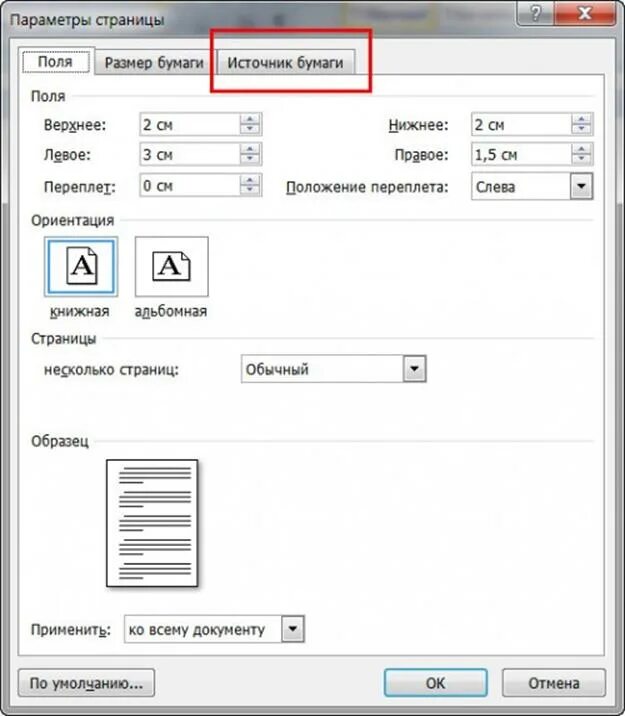Screen dimensions: 625x716
Task: Increase the Правое margin with up arrow
Action: click(582, 149)
